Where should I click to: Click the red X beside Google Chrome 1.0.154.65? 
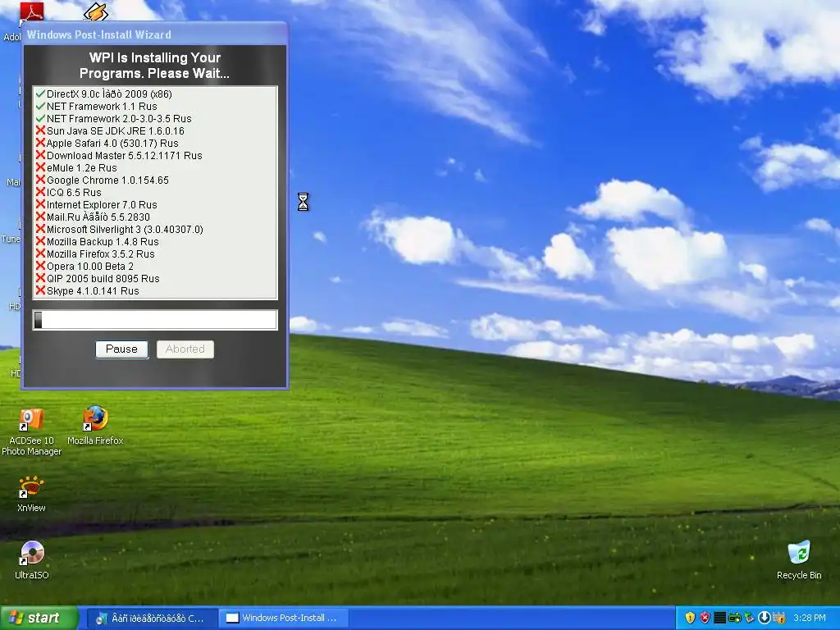(40, 180)
